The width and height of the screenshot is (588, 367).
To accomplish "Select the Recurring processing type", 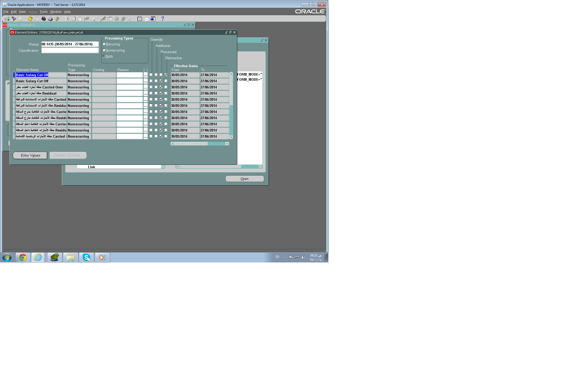I will [x=104, y=44].
